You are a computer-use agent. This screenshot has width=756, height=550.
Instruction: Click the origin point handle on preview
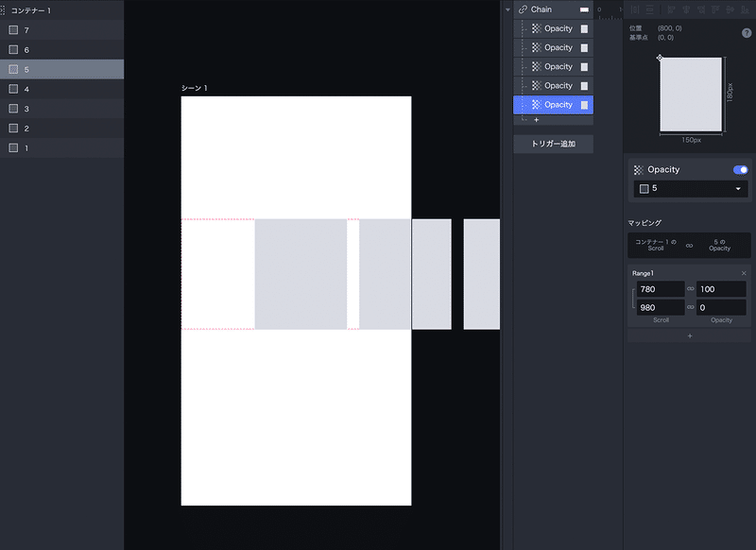[x=660, y=58]
